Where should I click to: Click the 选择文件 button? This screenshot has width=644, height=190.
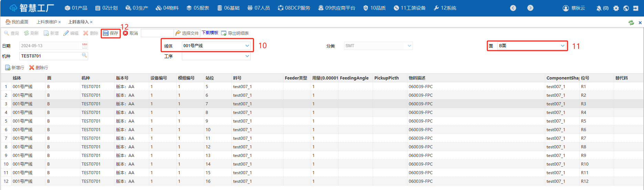pyautogui.click(x=187, y=33)
